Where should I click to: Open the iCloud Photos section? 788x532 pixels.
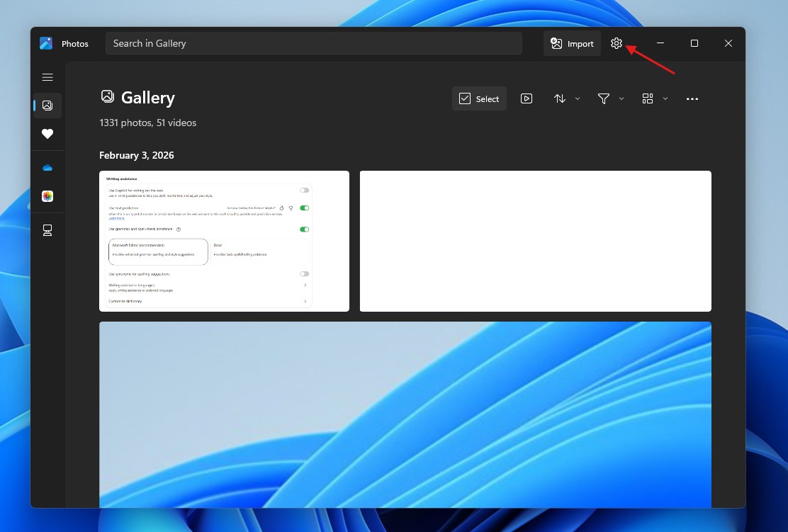click(47, 196)
